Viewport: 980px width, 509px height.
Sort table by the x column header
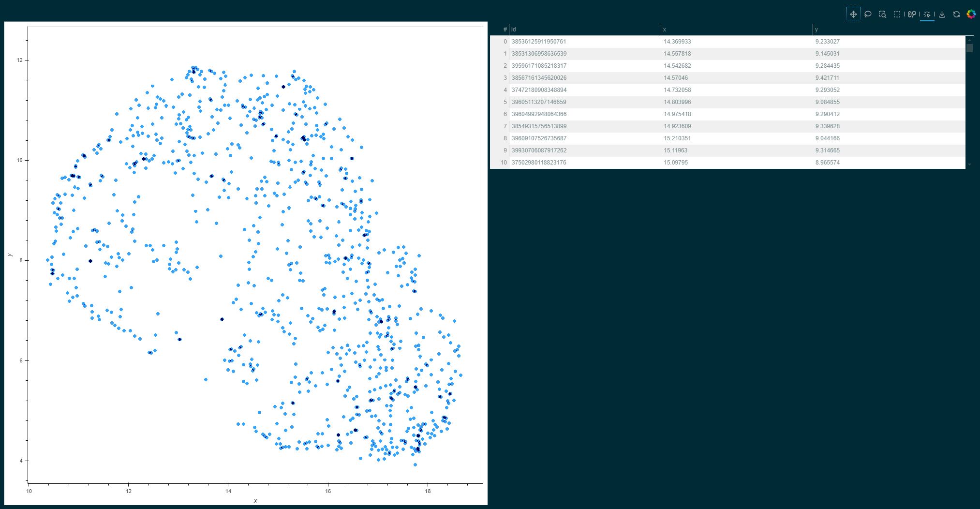point(737,30)
